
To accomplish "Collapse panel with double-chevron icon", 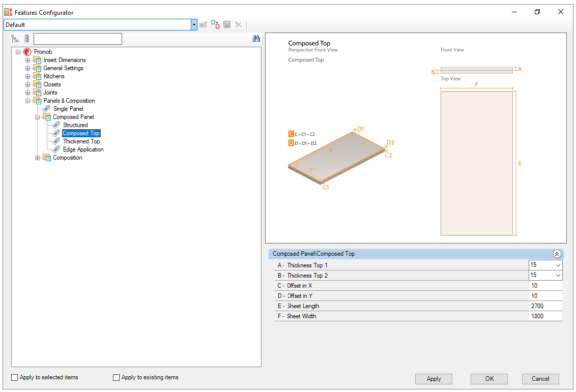I will [x=557, y=254].
